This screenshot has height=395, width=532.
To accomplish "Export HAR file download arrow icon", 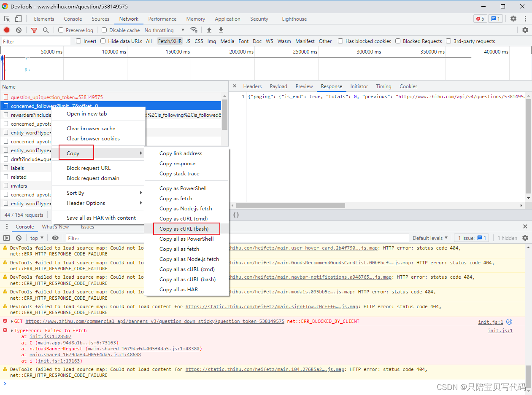I will pyautogui.click(x=221, y=30).
